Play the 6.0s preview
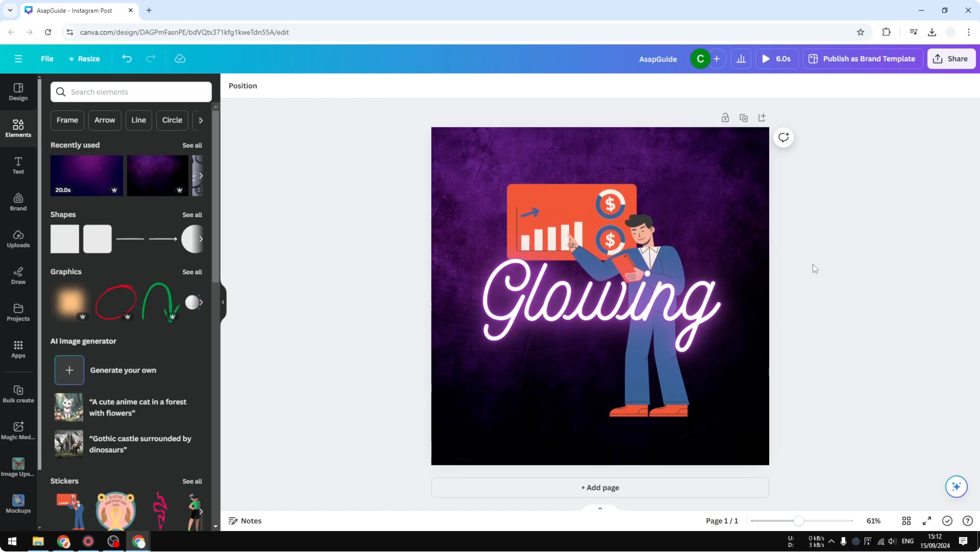Screen dimensions: 980x552 [776, 59]
